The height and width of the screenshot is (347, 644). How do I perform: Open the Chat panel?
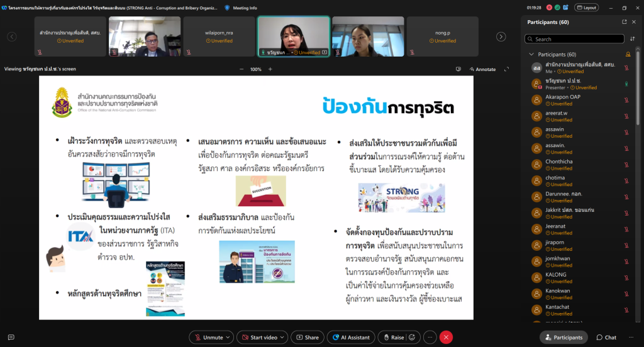tap(606, 337)
